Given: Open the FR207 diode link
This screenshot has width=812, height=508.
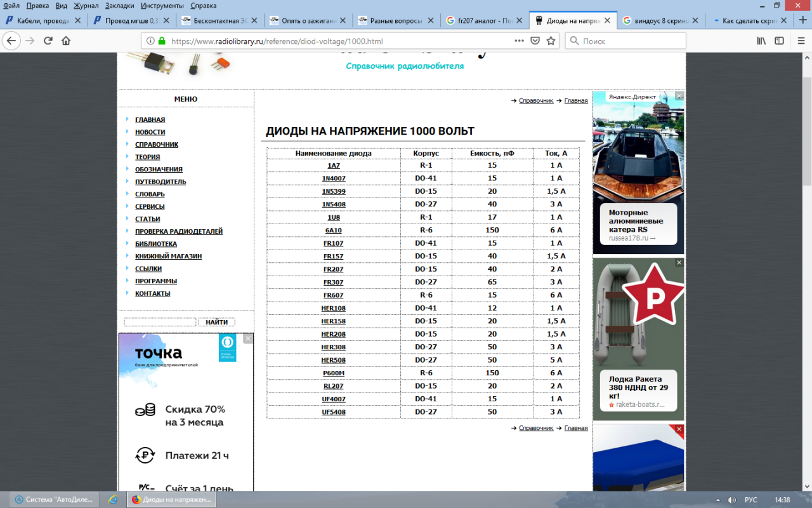Looking at the screenshot, I should pos(333,269).
